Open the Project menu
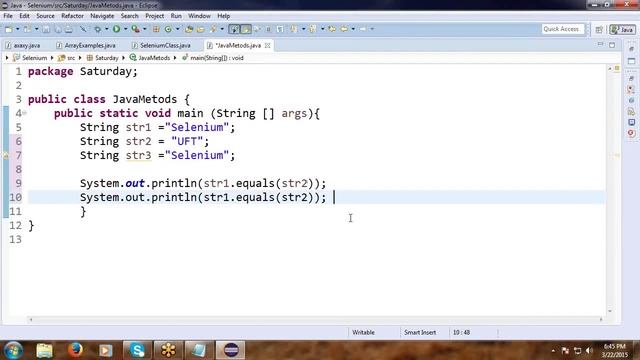The image size is (640, 360). tap(155, 16)
